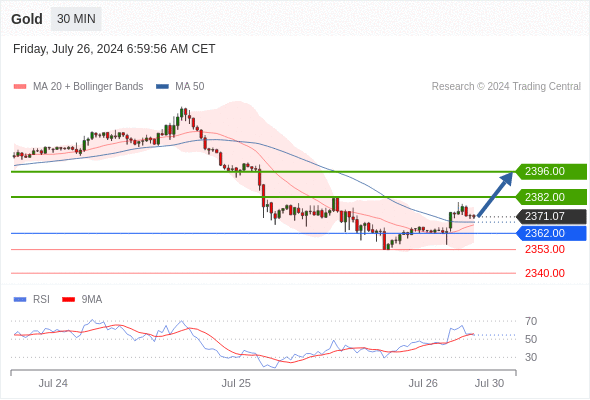The height and width of the screenshot is (400, 590).
Task: Click the blue RSI legend swatch
Action: pos(20,300)
